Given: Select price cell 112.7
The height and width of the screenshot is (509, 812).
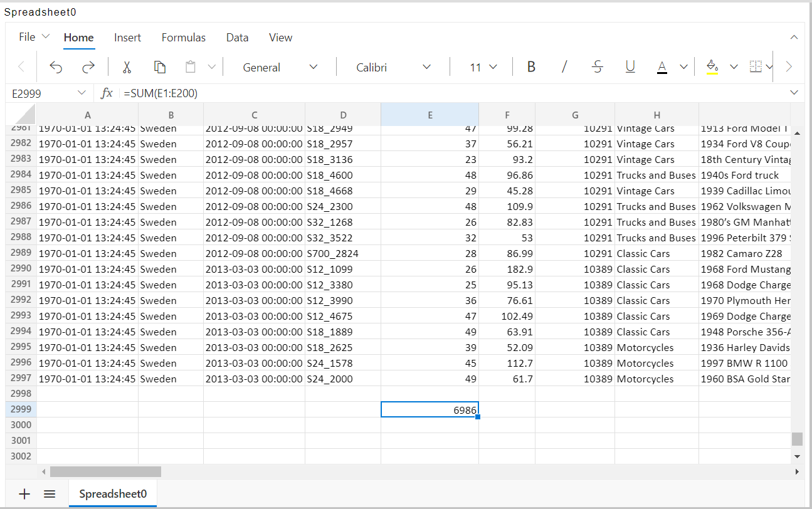Looking at the screenshot, I should pyautogui.click(x=507, y=363).
